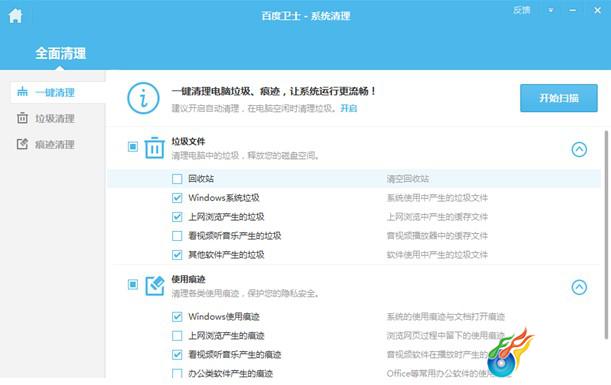Click the 开启 auto-clean link
The image size is (611, 385).
349,108
